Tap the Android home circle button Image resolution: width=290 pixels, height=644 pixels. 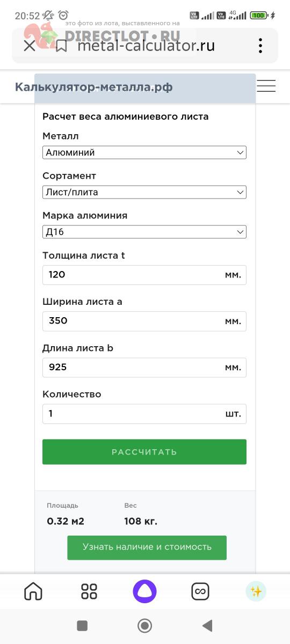click(144, 626)
